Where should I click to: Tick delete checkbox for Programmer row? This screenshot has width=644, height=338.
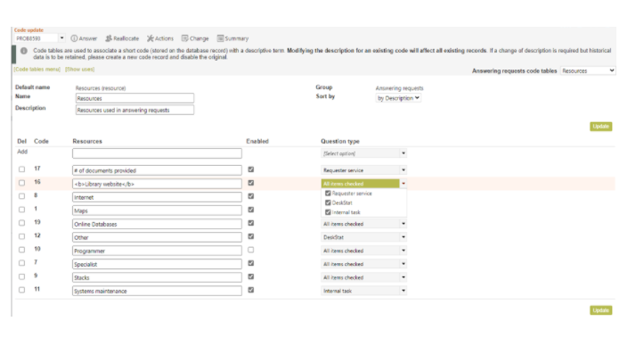pyautogui.click(x=21, y=250)
